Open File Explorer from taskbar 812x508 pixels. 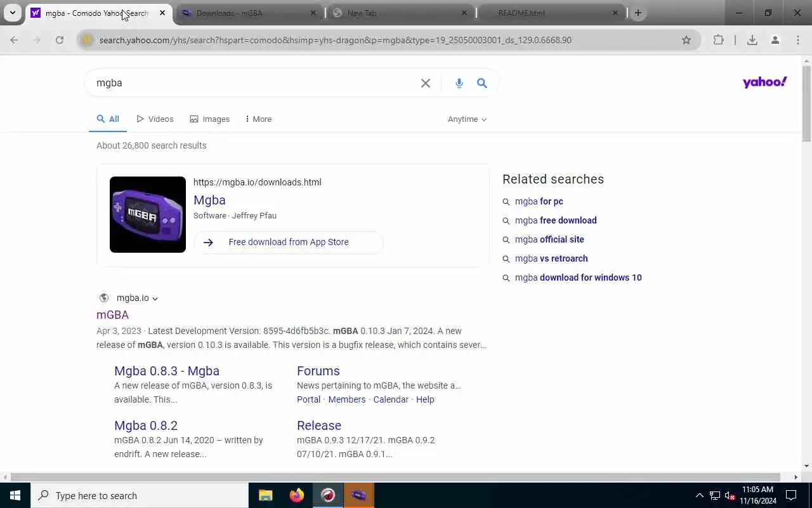click(266, 495)
